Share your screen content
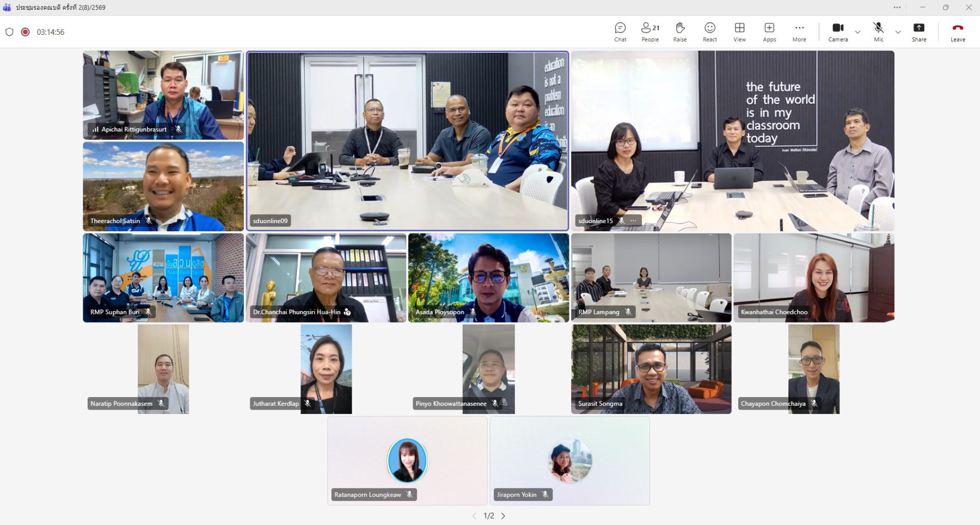Viewport: 980px width, 525px height. point(919,32)
